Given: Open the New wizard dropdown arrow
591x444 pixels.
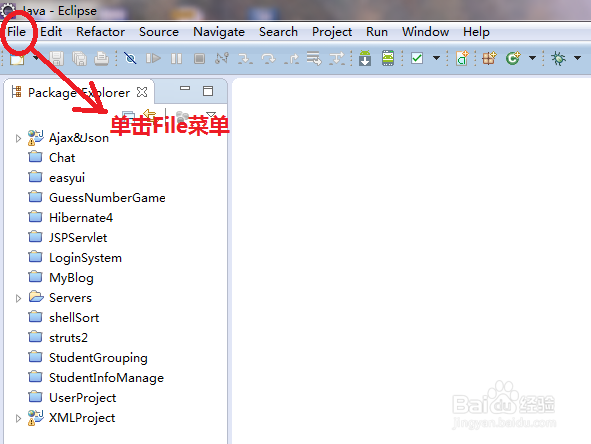Looking at the screenshot, I should tap(36, 58).
